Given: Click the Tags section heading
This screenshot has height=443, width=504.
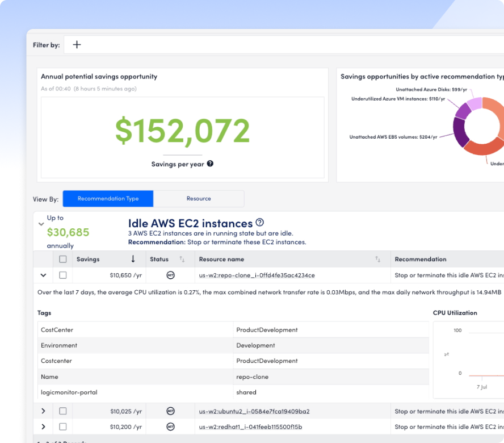Looking at the screenshot, I should 44,313.
